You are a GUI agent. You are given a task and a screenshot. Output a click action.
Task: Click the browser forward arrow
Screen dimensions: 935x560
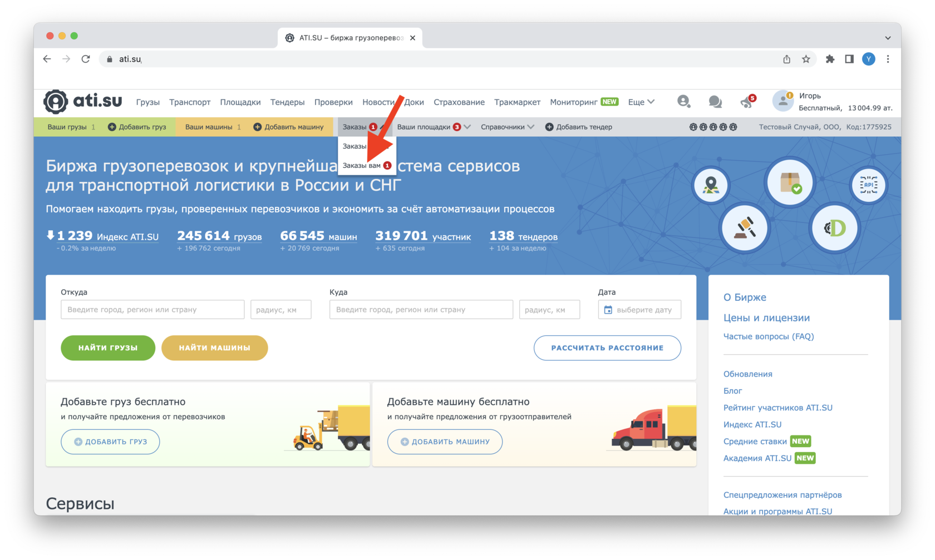[x=66, y=59]
